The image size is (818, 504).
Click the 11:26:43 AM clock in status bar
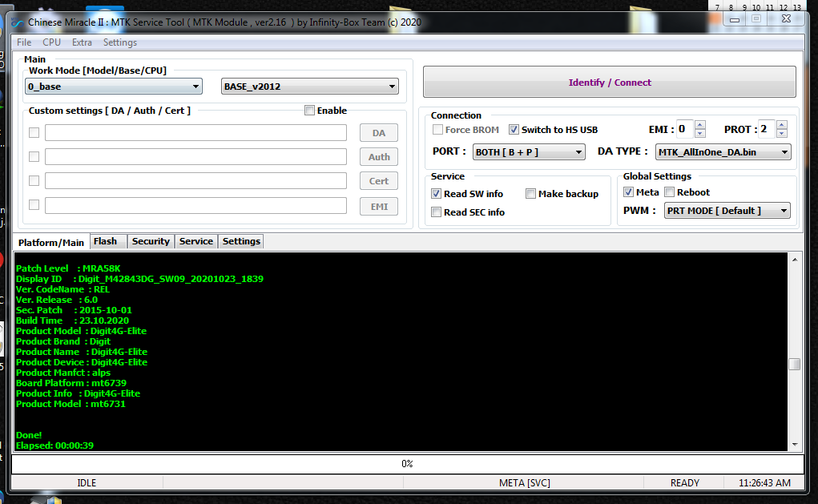pyautogui.click(x=764, y=482)
